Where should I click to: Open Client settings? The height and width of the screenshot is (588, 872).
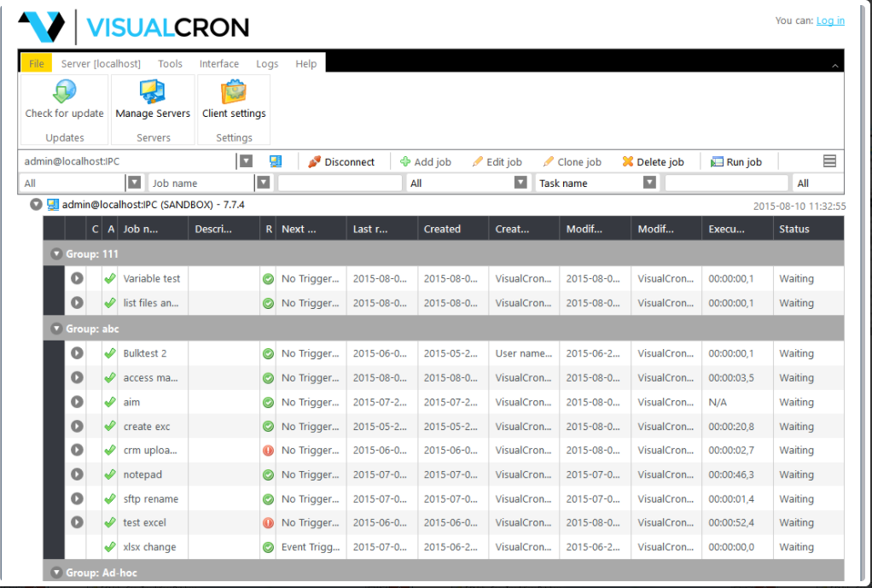(x=233, y=96)
